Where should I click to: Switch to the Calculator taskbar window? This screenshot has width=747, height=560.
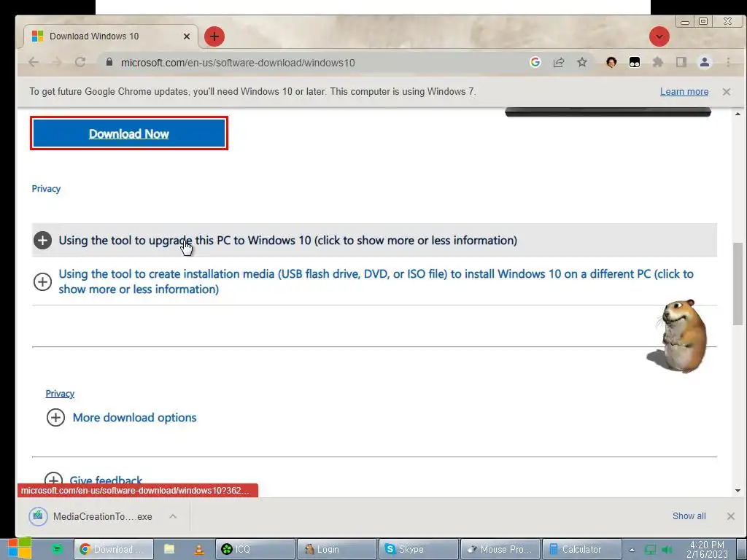click(582, 549)
